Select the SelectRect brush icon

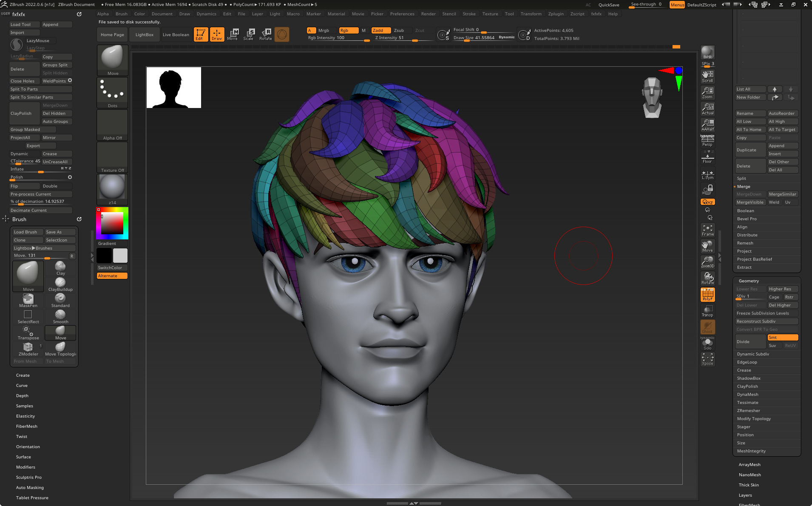28,317
